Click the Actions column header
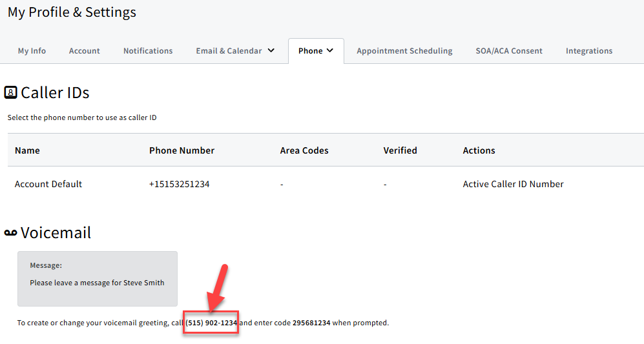The height and width of the screenshot is (344, 644). pyautogui.click(x=479, y=150)
